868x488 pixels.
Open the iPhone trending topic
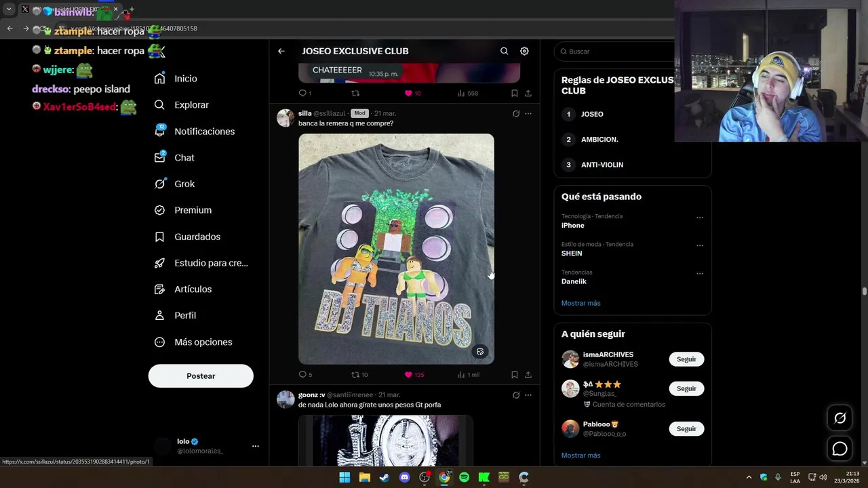pyautogui.click(x=573, y=226)
